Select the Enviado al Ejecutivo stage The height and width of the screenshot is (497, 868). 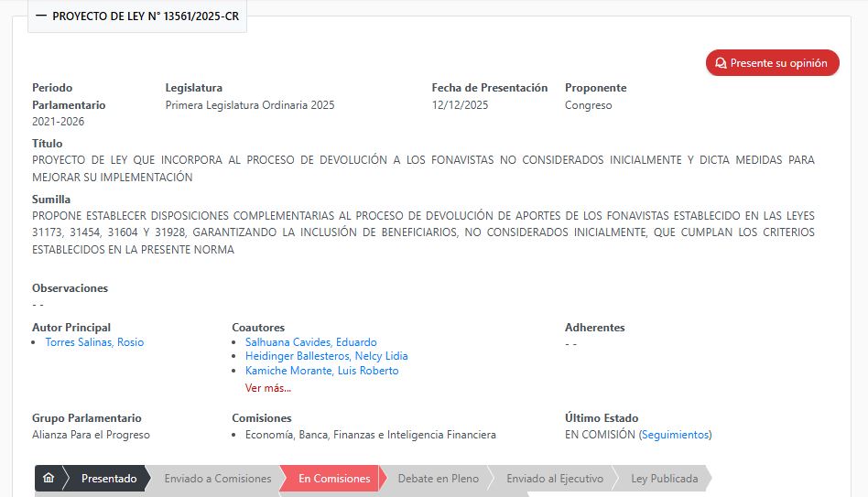pos(554,479)
